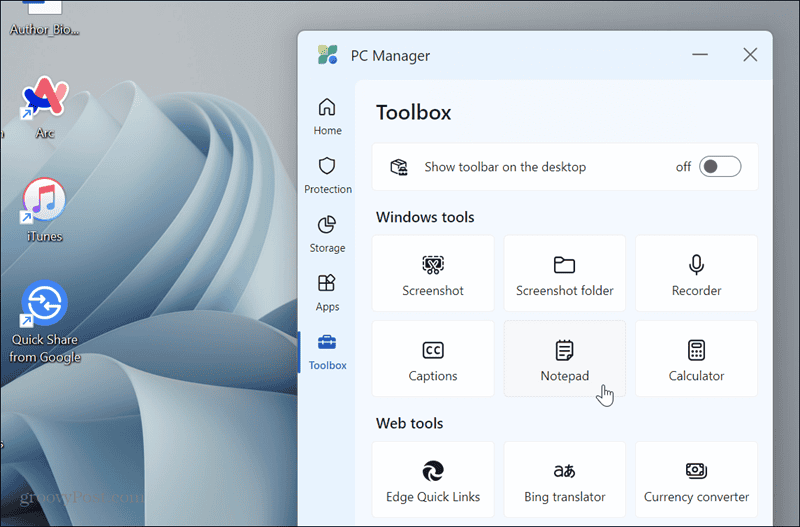800x527 pixels.
Task: Click the Windows tools section heading
Action: click(425, 217)
